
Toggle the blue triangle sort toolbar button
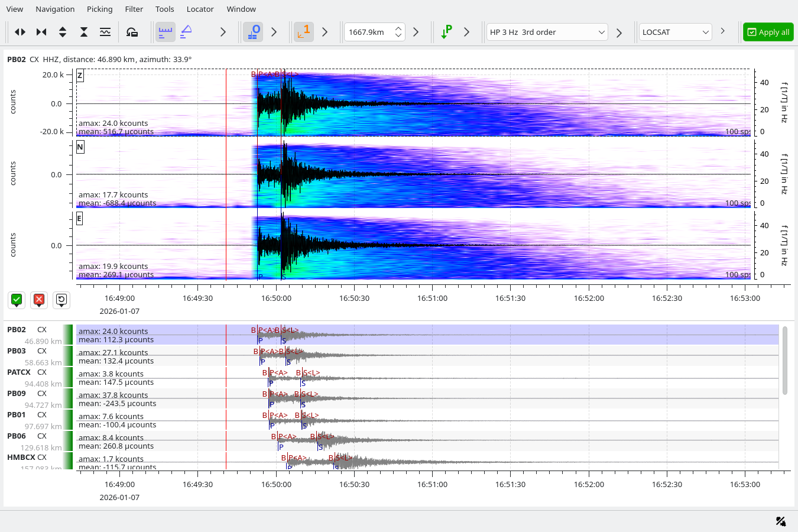coord(187,32)
